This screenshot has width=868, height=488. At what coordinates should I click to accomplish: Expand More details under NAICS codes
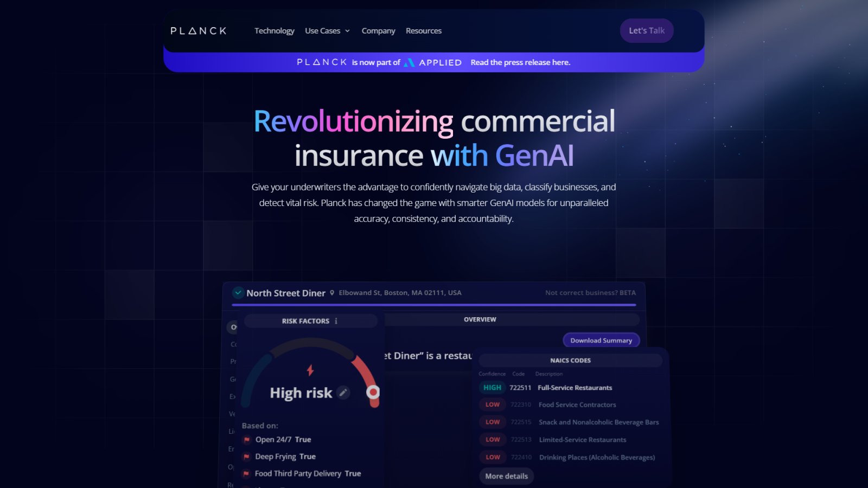[507, 476]
